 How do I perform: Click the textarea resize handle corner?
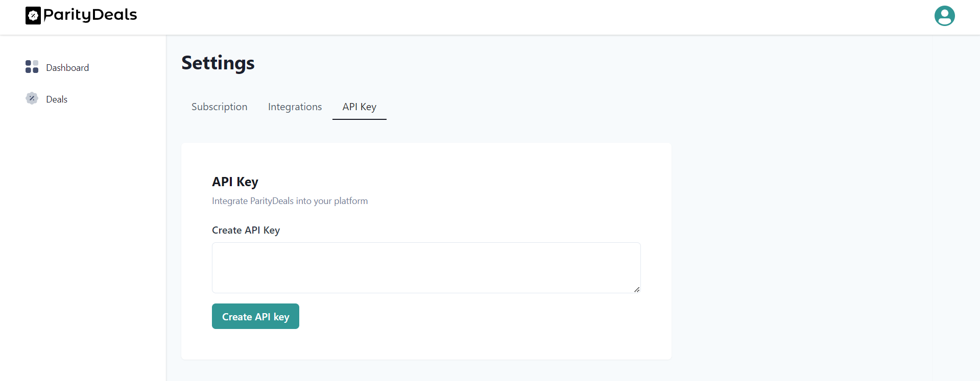pos(637,289)
